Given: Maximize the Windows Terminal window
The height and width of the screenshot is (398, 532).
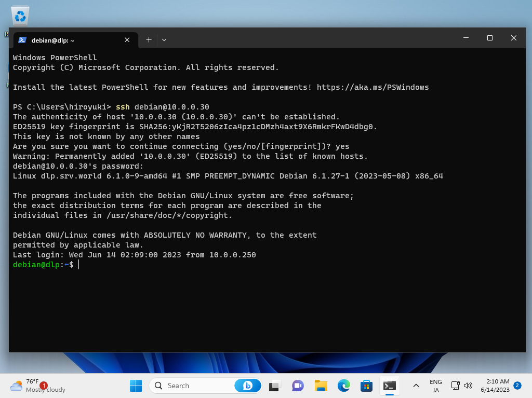Looking at the screenshot, I should (489, 38).
